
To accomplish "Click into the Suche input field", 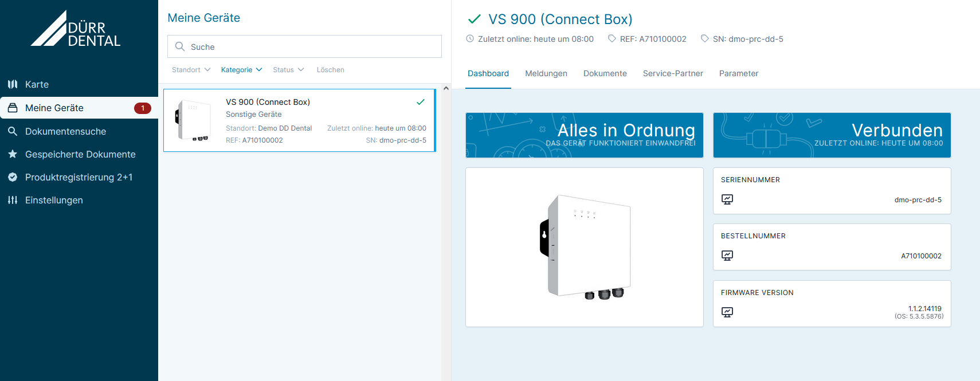I will (304, 46).
